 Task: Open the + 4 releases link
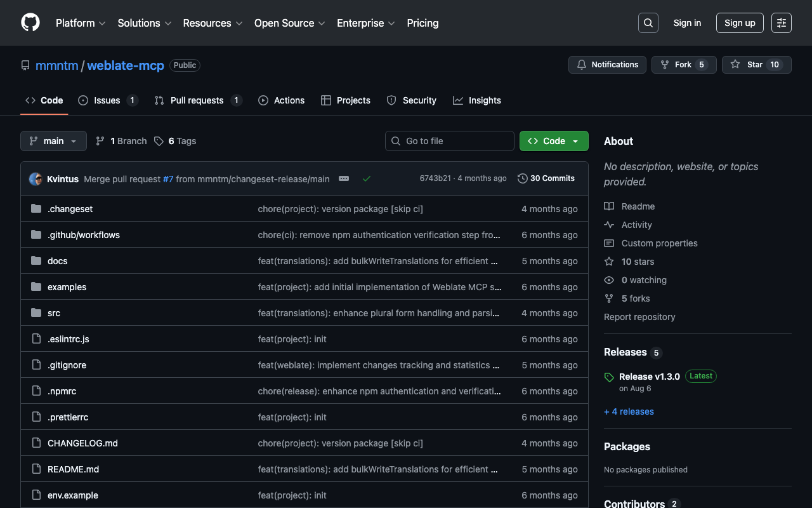[629, 411]
